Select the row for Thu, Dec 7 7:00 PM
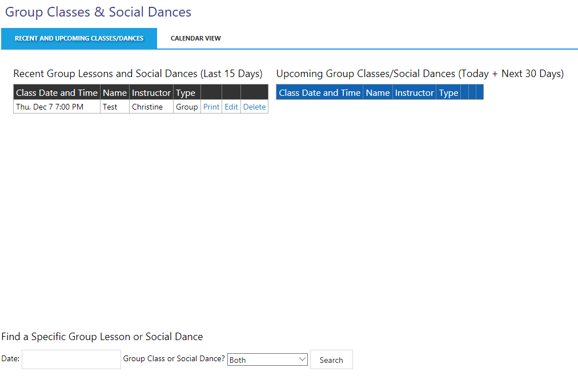Screen dimensions: 578x392 pos(56,107)
